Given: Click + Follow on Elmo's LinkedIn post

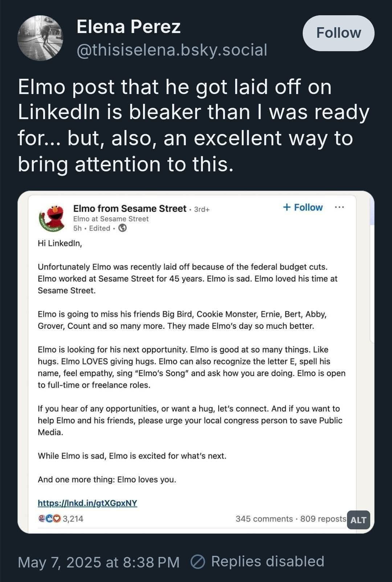Looking at the screenshot, I should (x=302, y=207).
